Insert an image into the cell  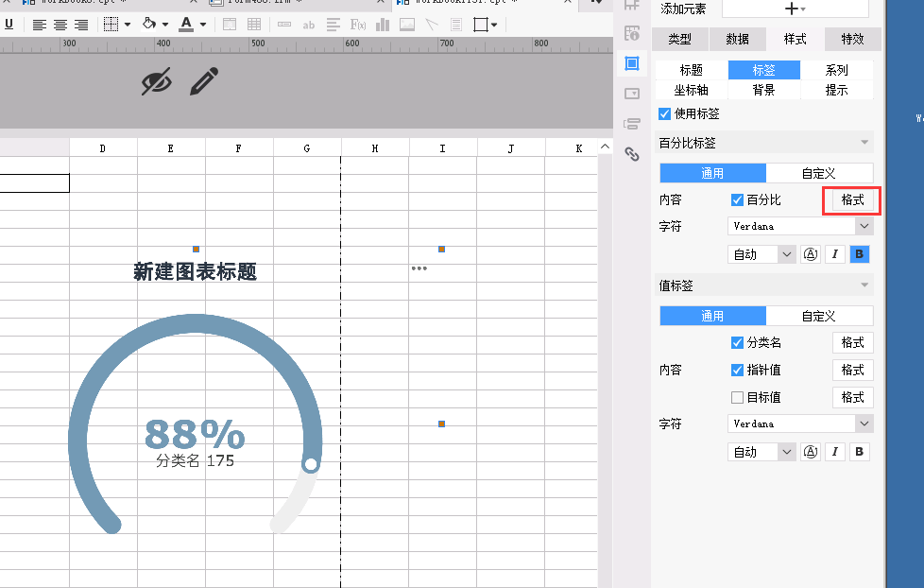[x=407, y=25]
